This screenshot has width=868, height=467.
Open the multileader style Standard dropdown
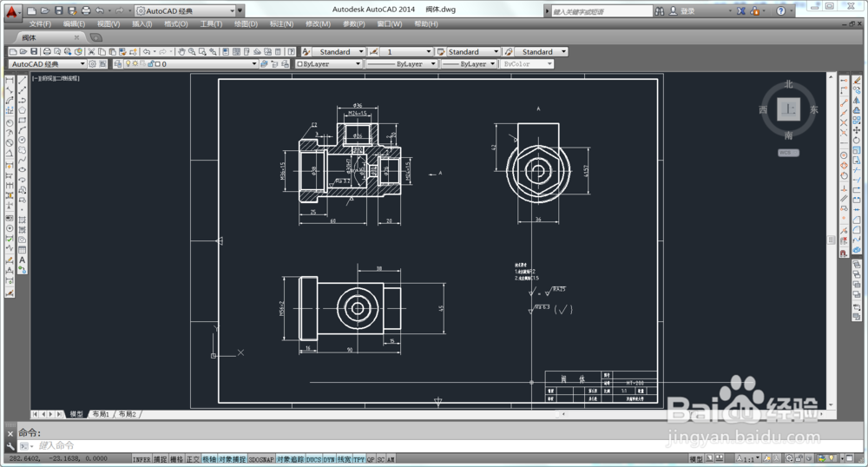point(541,51)
